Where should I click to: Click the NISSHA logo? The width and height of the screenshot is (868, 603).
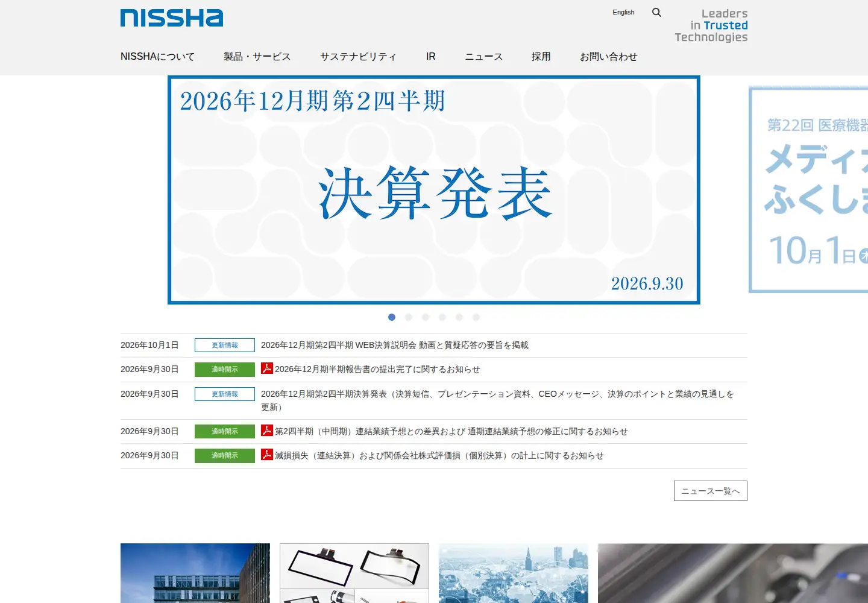click(x=172, y=18)
